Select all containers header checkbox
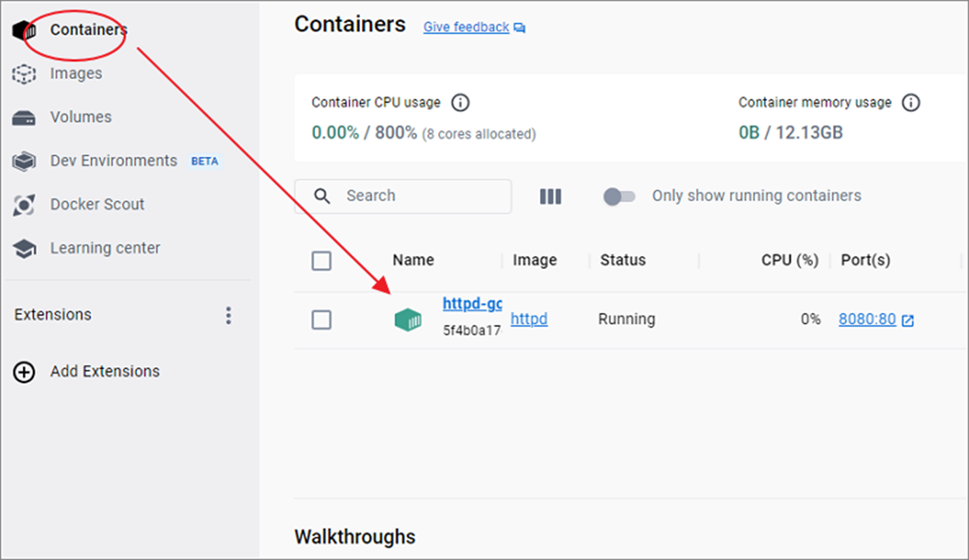Screen dimensions: 969x560 [x=322, y=261]
